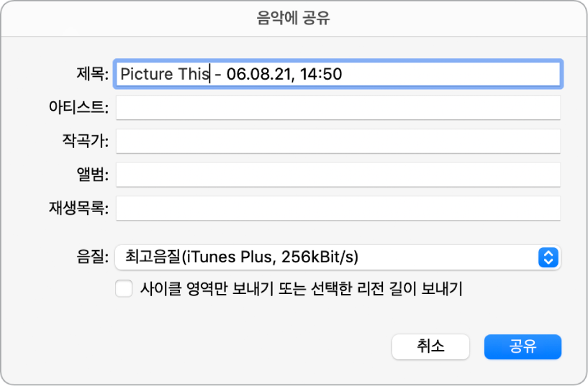Click into the empty 앨범 field
Image resolution: width=588 pixels, height=386 pixels.
tap(338, 175)
